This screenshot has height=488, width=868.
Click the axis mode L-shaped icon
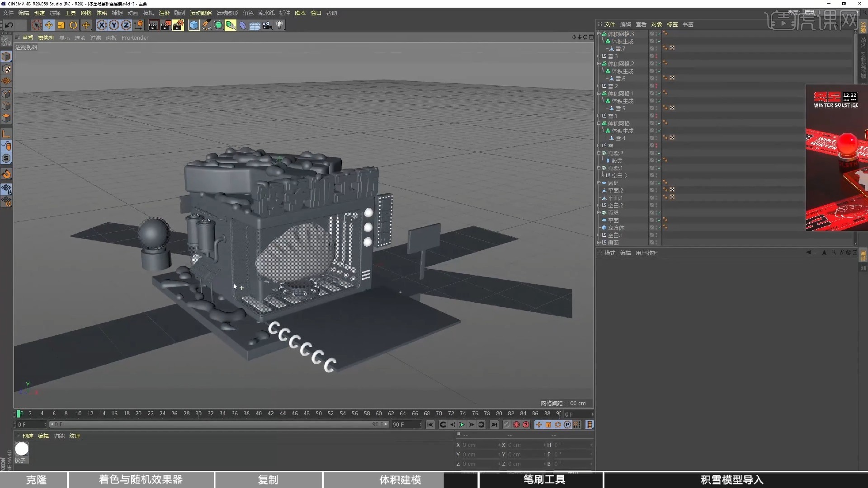tap(6, 134)
